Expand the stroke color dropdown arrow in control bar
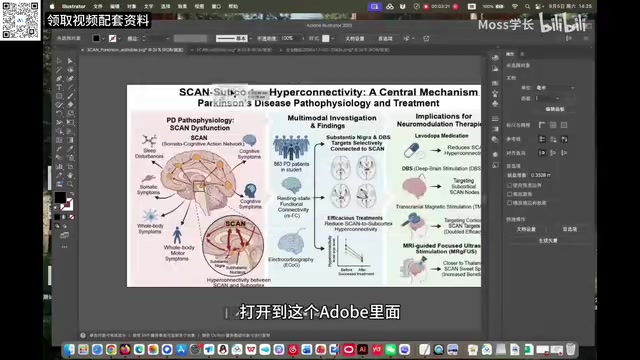This screenshot has height=360, width=640. point(119,38)
